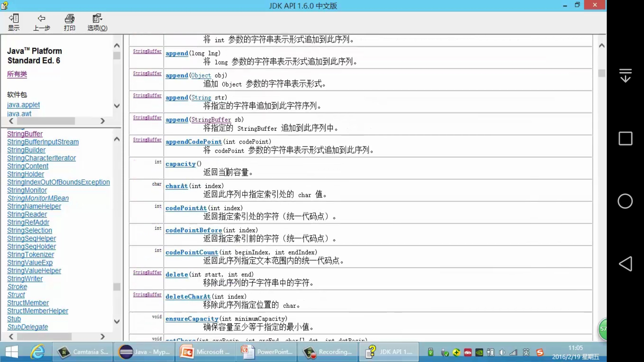Switch to Java MyEclipse taskbar item
Screen dimensions: 644x362
[x=144, y=352]
